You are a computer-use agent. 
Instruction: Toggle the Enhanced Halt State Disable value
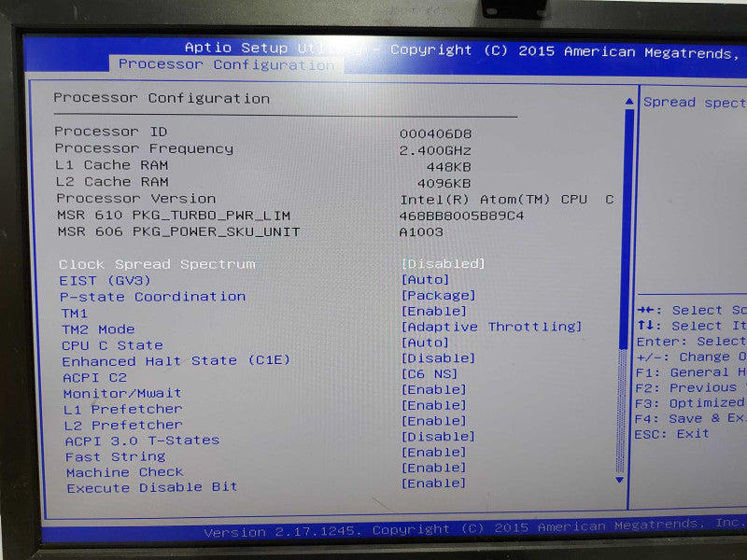click(x=439, y=358)
